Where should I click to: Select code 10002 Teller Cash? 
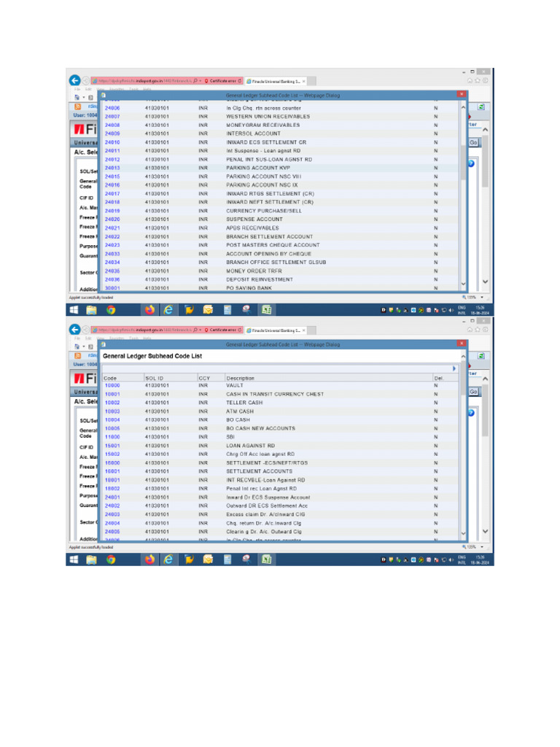pos(112,403)
